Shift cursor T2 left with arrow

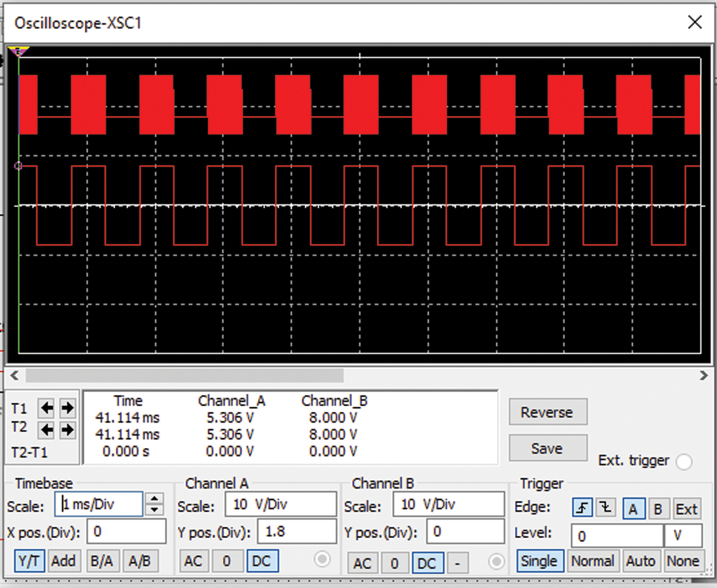click(x=46, y=429)
